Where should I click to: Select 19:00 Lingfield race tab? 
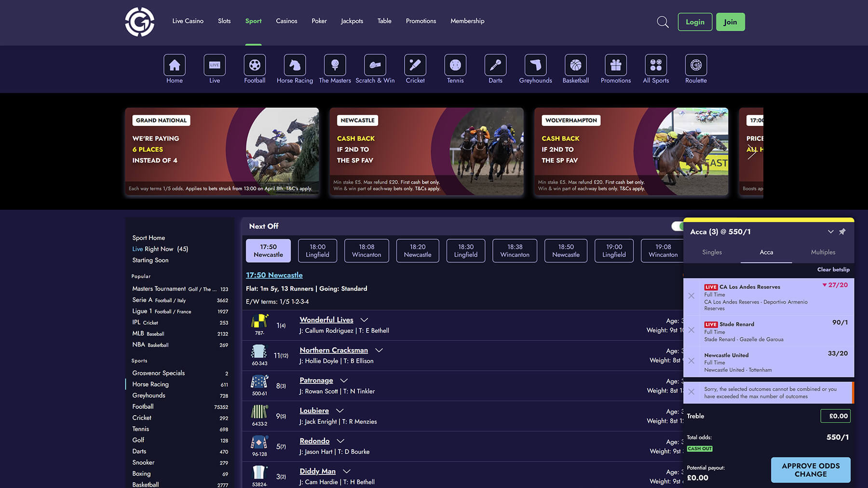point(614,251)
